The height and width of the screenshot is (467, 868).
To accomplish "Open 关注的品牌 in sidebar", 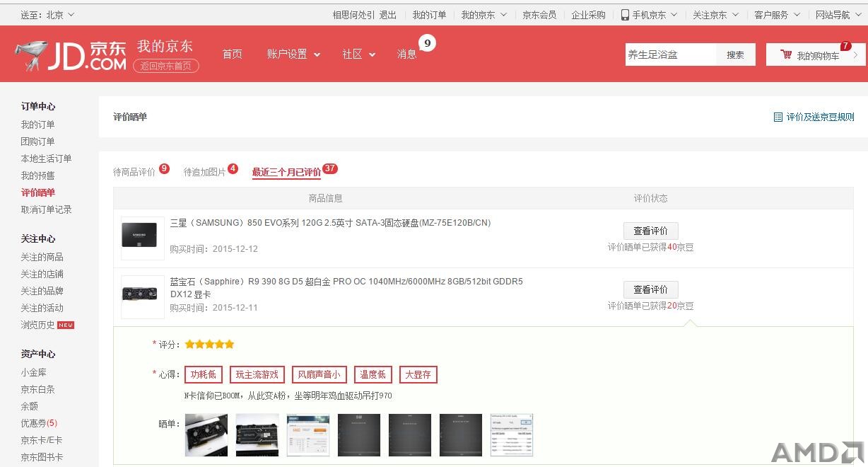I will coord(42,291).
